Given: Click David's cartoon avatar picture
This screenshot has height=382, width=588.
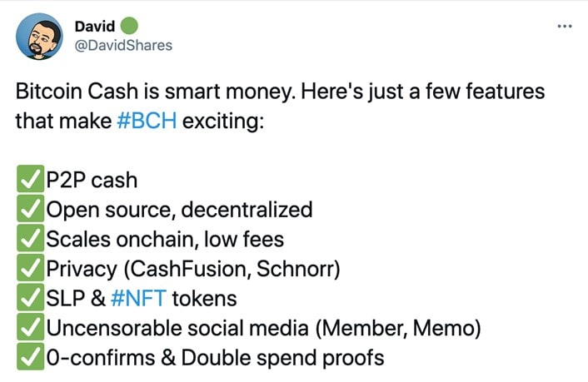Looking at the screenshot, I should pos(39,37).
